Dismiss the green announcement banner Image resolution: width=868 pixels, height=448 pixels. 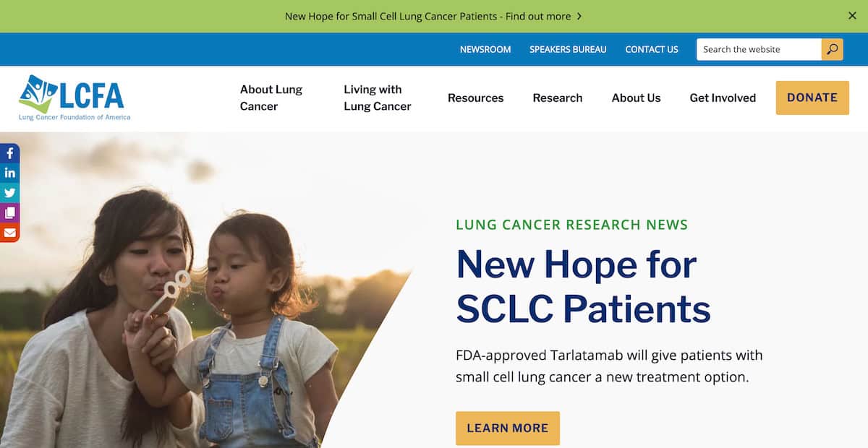852,16
